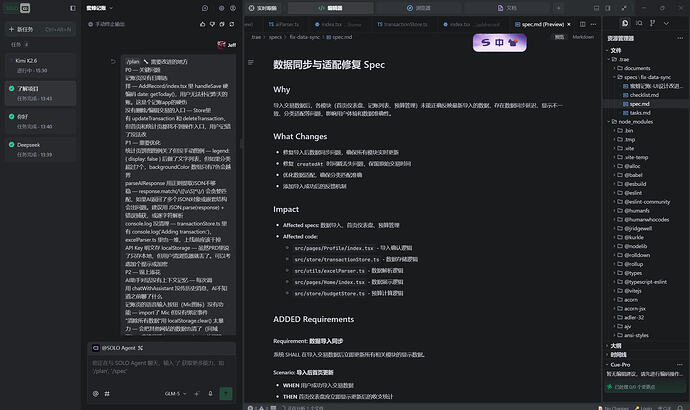Image resolution: width=690 pixels, height=410 pixels.
Task: Expand the @typescript-eslint folder
Action: click(646, 282)
